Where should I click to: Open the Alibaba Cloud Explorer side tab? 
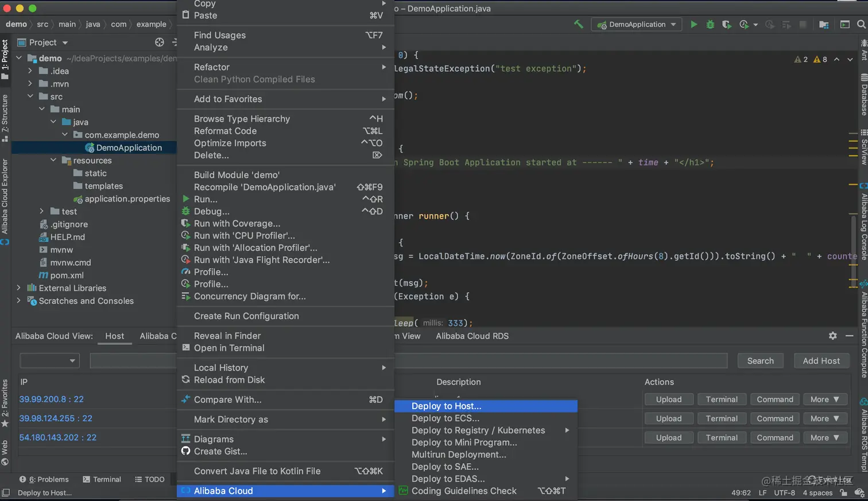click(x=5, y=201)
